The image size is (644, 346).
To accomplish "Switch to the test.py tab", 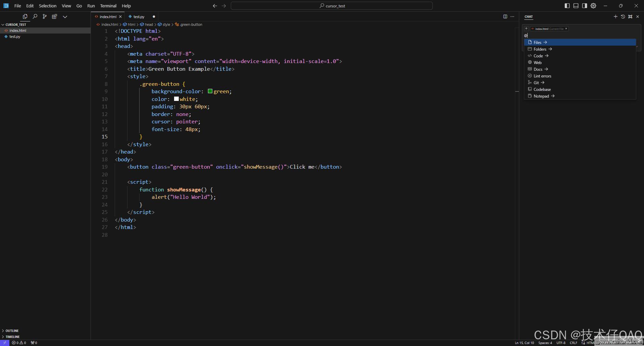I will point(139,16).
